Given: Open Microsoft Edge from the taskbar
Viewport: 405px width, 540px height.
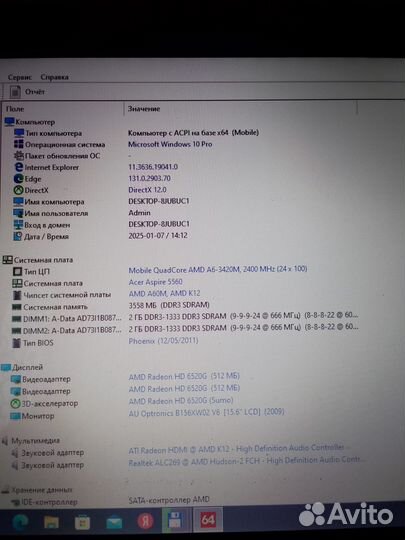Looking at the screenshot, I should tap(20, 522).
